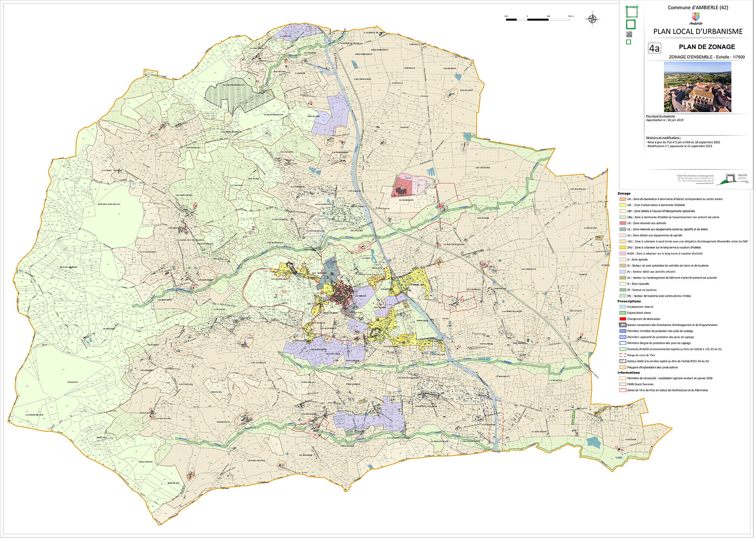The image size is (756, 542).
Task: Click the compass rose north arrow
Action: click(592, 18)
